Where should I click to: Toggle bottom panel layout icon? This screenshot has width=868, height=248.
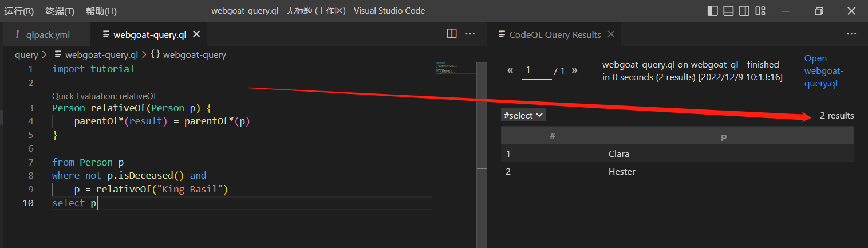click(728, 11)
